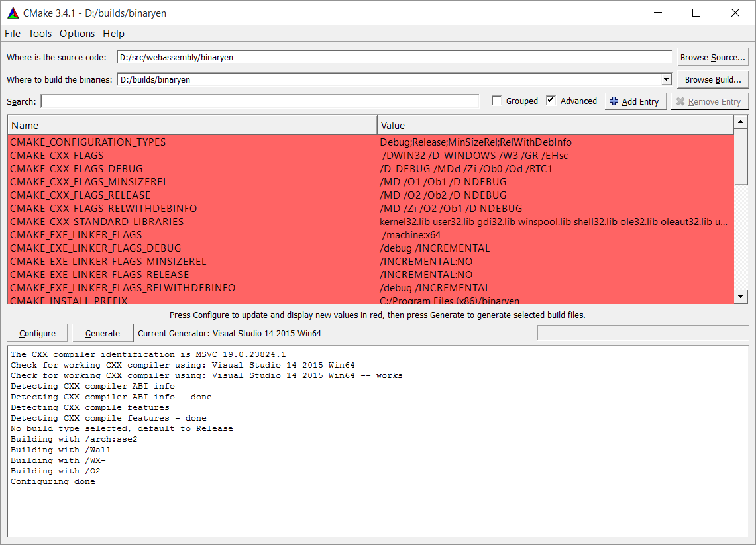The image size is (756, 545).
Task: Click Browse Build button
Action: (712, 80)
